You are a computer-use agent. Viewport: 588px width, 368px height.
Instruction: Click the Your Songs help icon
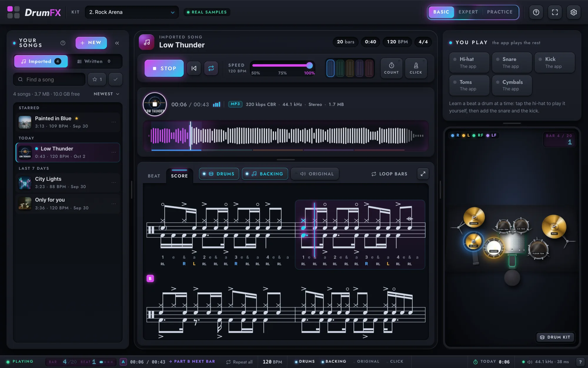click(63, 43)
